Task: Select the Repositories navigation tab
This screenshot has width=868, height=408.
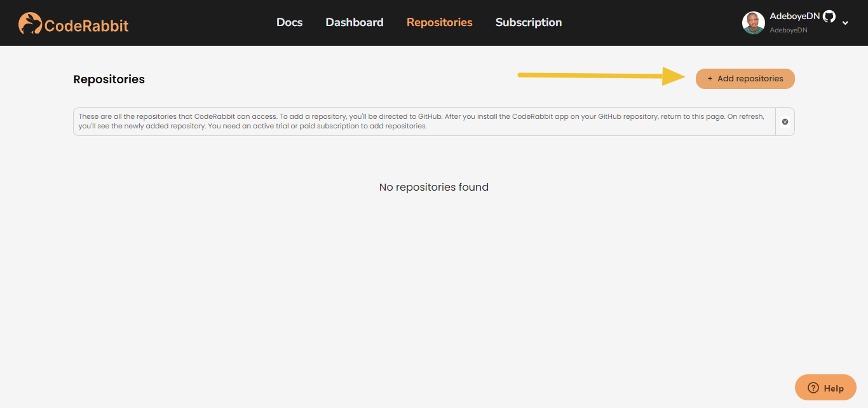Action: click(439, 22)
